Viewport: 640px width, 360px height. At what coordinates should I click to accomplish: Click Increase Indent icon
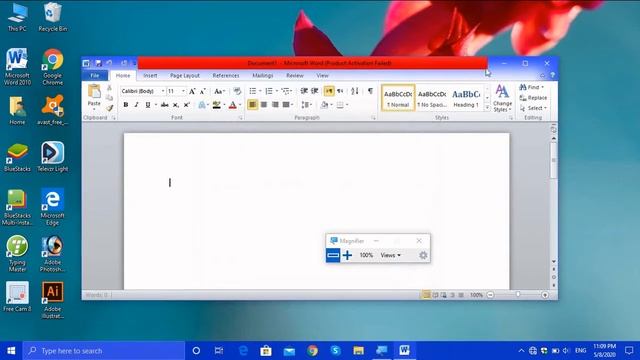point(315,91)
